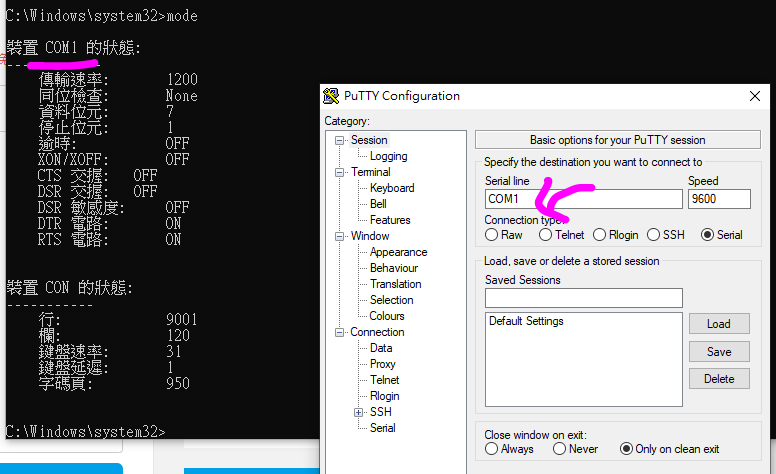Select Default Settings in the session list
776x474 pixels.
tap(526, 321)
